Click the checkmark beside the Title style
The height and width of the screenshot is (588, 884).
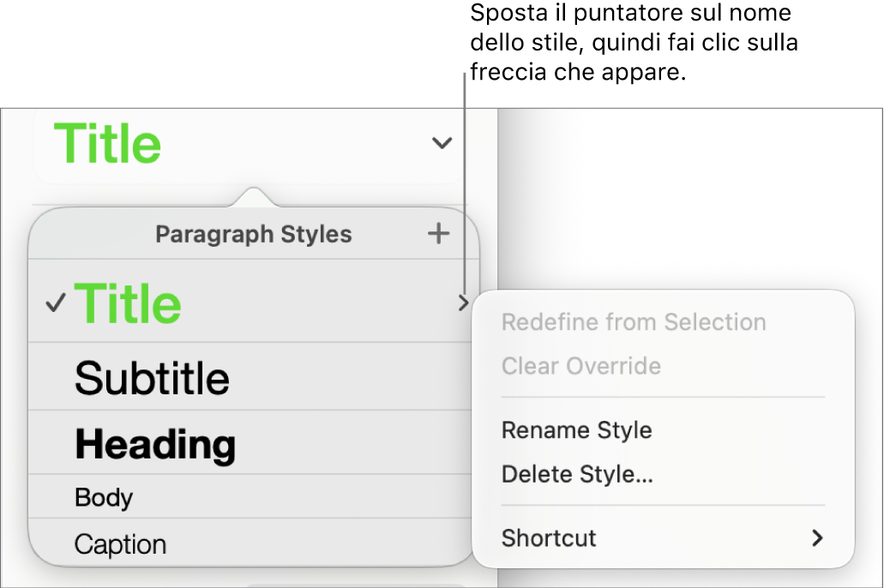click(x=54, y=303)
